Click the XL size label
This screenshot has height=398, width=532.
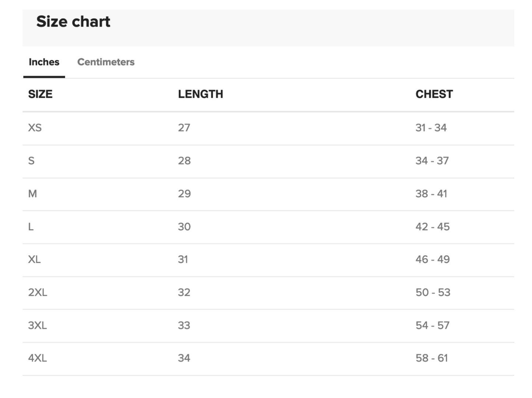(34, 259)
